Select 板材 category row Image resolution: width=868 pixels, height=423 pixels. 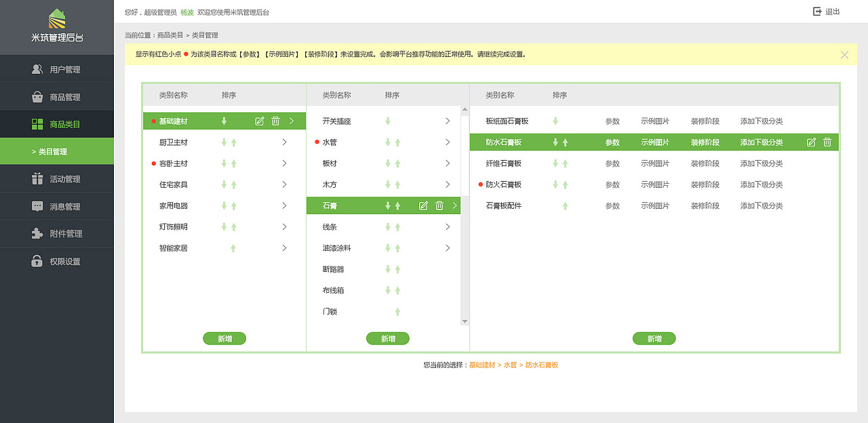(383, 163)
